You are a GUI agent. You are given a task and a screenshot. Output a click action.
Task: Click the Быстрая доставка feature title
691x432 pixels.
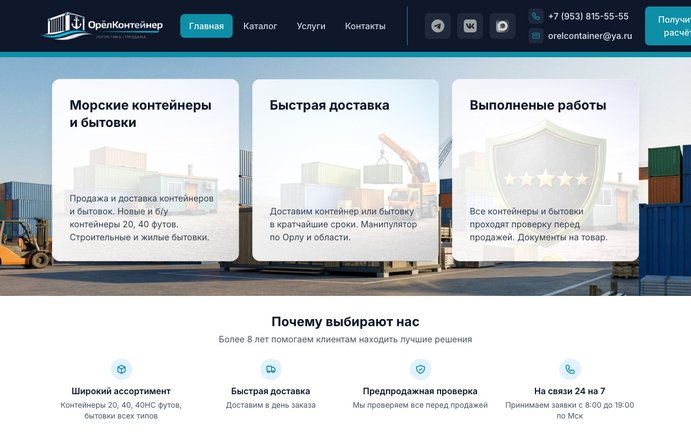[271, 391]
